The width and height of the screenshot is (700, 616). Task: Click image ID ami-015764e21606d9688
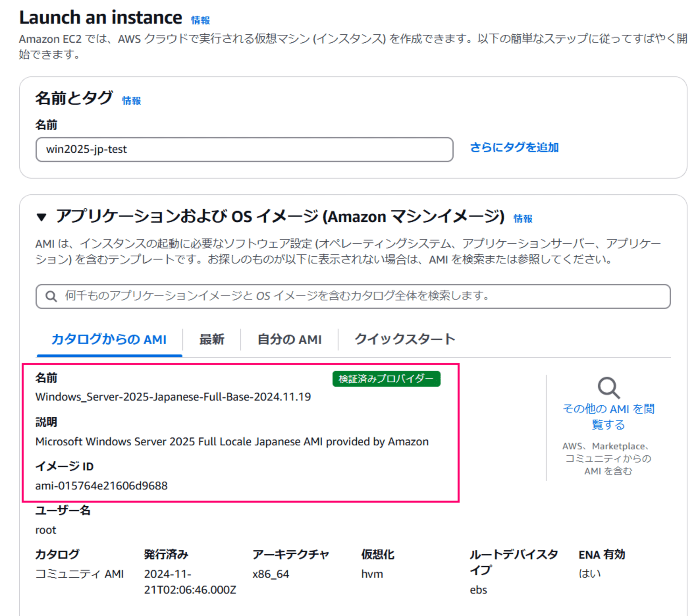point(101,486)
